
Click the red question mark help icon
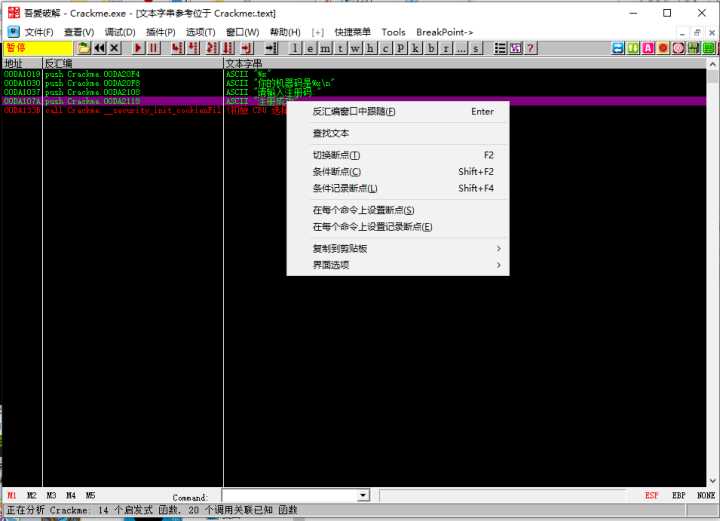[x=530, y=48]
